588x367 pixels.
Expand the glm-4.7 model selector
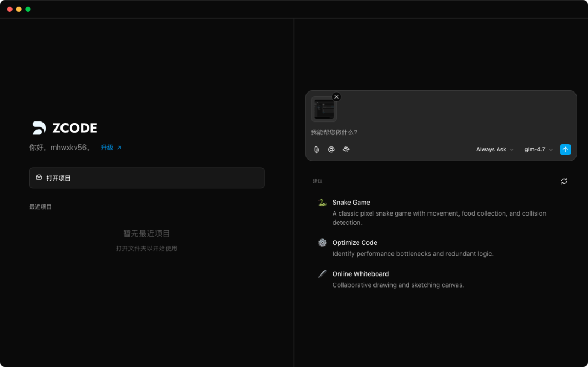click(x=538, y=150)
